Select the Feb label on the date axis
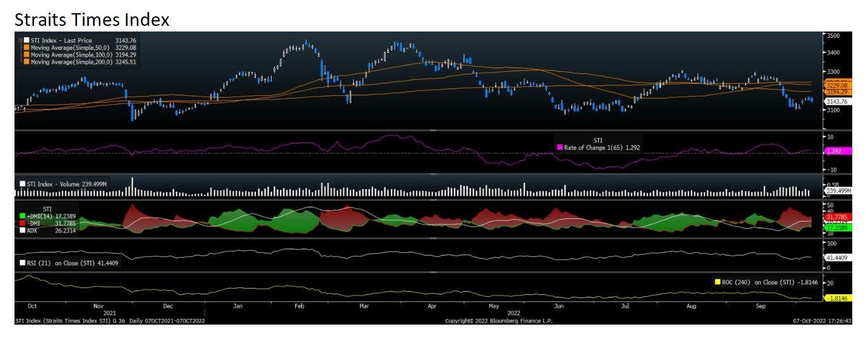868x341 pixels. (299, 306)
